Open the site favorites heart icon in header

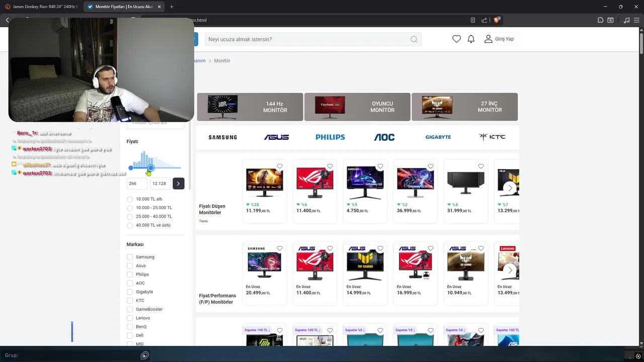[456, 39]
